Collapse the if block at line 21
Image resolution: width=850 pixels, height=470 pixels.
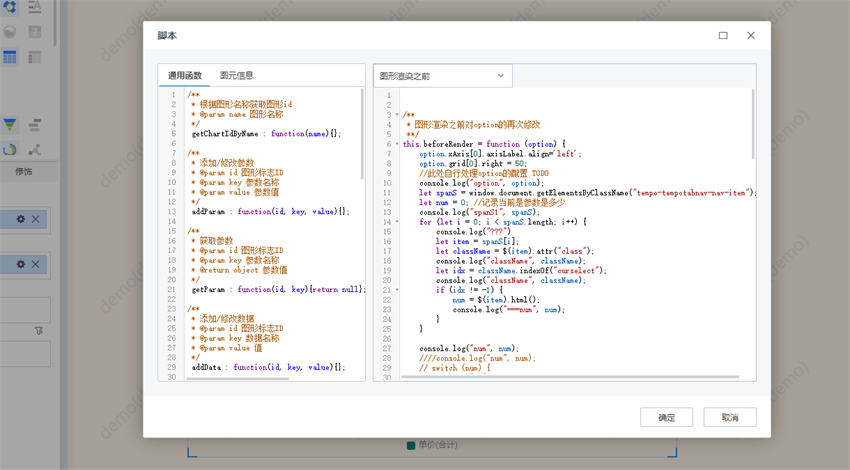pos(397,290)
